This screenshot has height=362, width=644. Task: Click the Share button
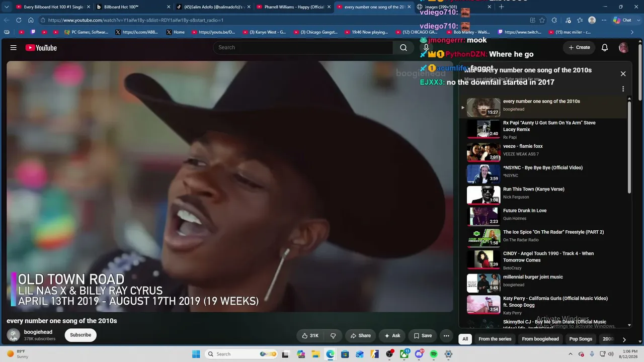pyautogui.click(x=360, y=336)
